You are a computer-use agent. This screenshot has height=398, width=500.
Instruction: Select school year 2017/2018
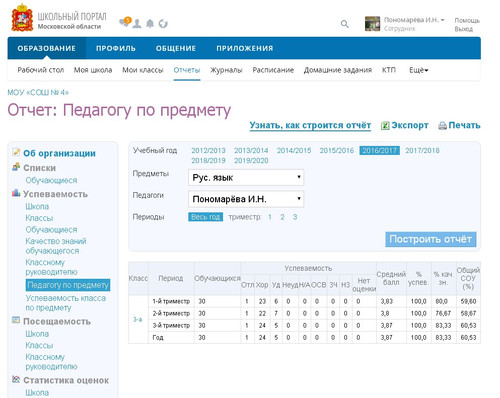[422, 151]
